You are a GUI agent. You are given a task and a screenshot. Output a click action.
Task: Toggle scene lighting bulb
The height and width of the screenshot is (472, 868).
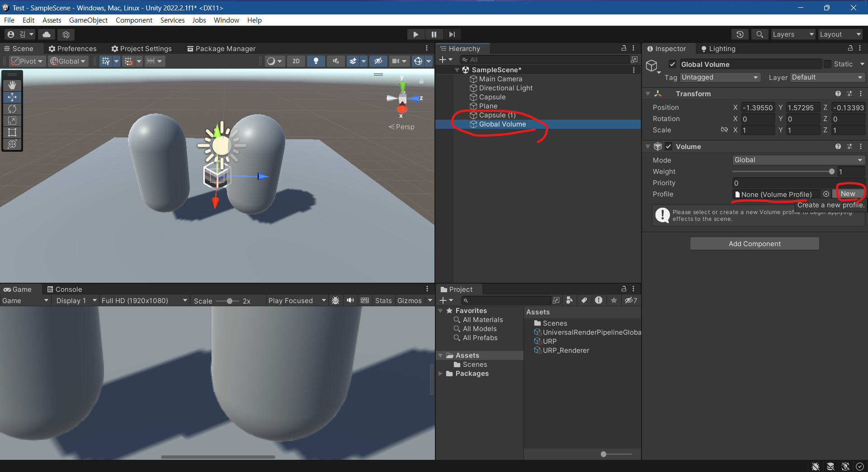coord(316,61)
